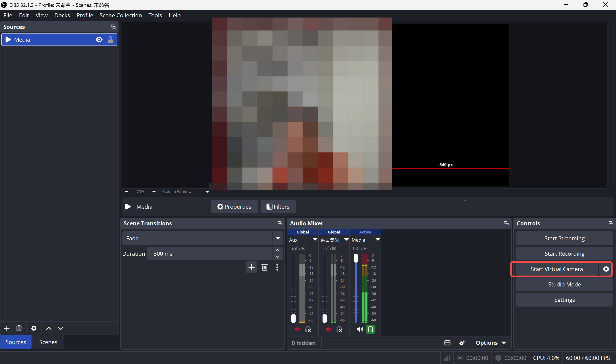Add a scene transition with plus button
This screenshot has height=364, width=616.
[x=251, y=267]
